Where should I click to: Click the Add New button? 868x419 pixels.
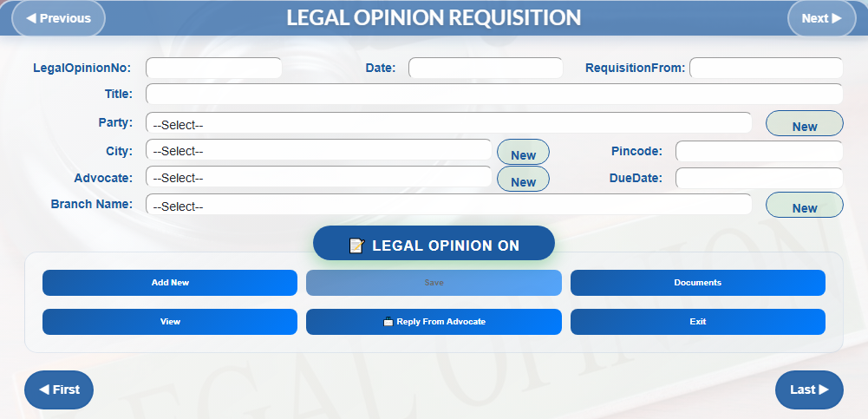170,283
